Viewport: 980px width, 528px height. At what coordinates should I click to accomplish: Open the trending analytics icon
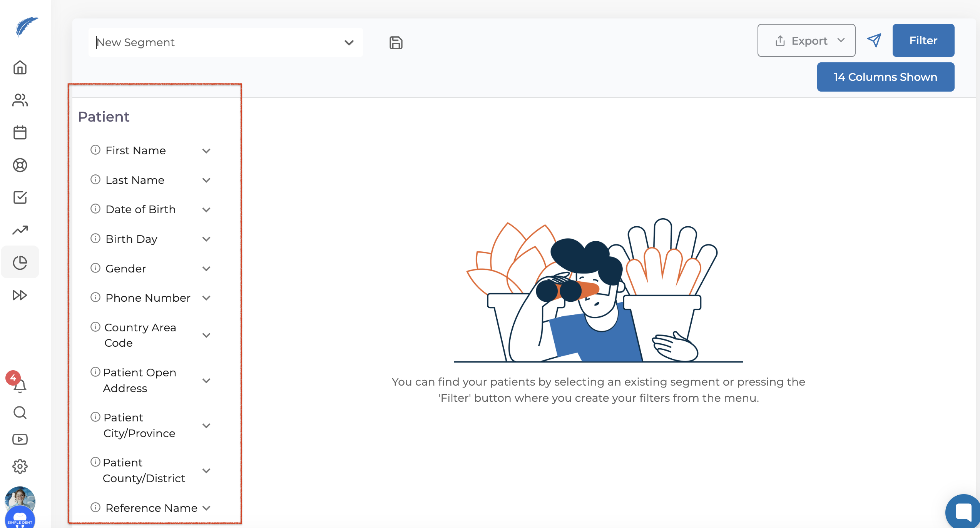click(20, 230)
